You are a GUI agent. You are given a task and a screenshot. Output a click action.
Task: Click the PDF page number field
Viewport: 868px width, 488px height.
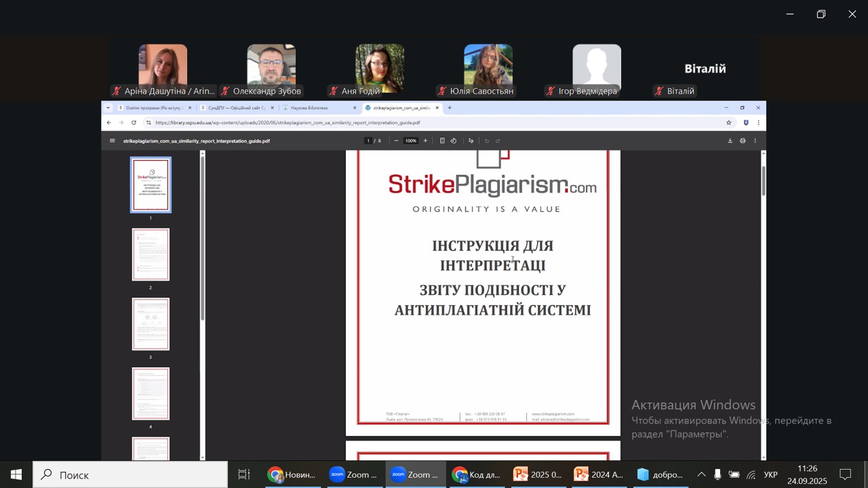[368, 141]
